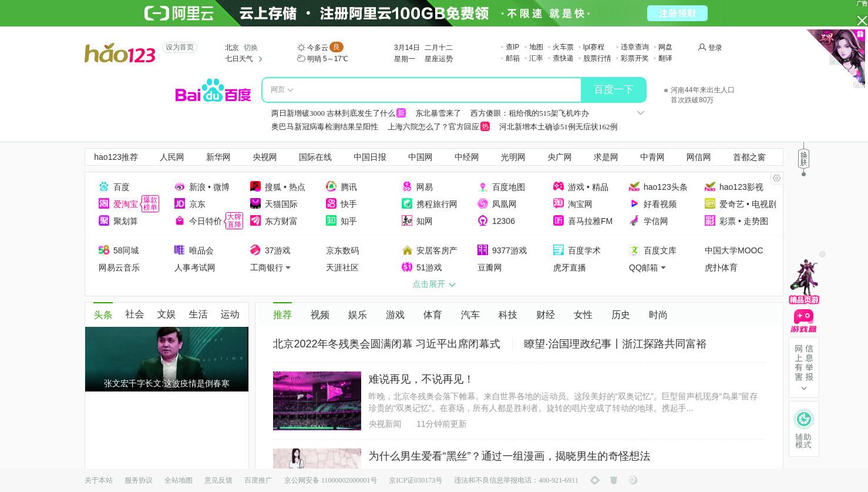Click the 设为首页 button

[180, 47]
